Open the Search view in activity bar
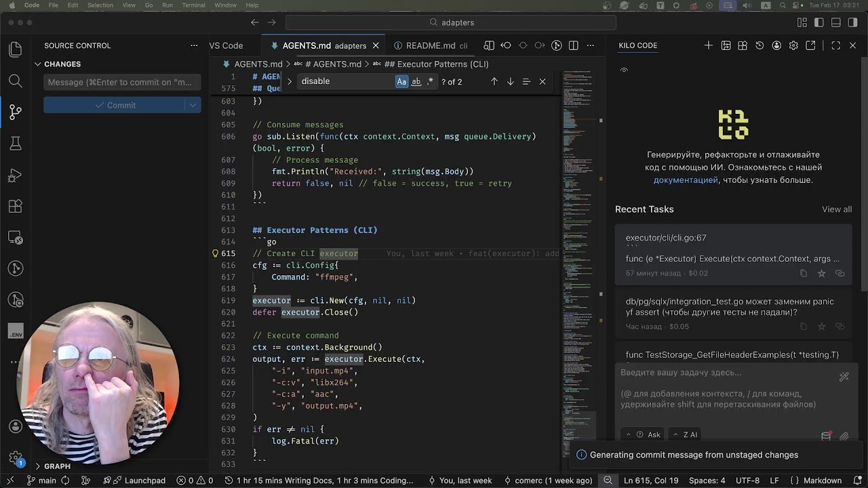Viewport: 868px width, 488px height. [x=15, y=81]
